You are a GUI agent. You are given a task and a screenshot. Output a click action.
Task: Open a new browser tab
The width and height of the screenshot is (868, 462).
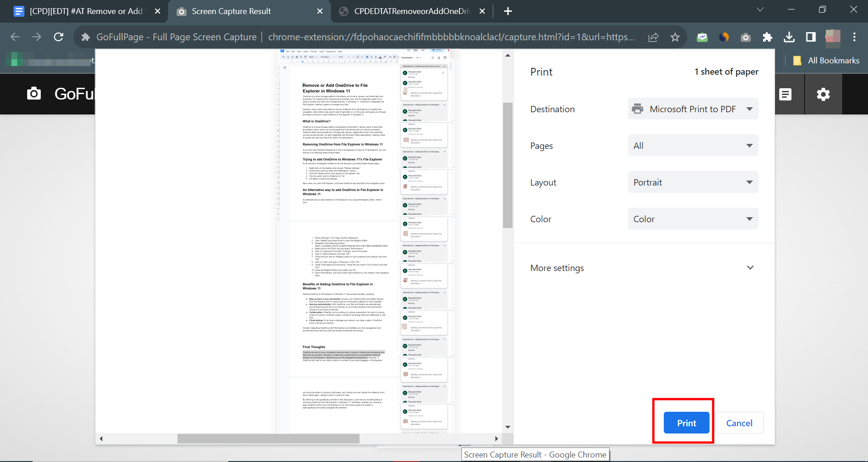pos(508,11)
